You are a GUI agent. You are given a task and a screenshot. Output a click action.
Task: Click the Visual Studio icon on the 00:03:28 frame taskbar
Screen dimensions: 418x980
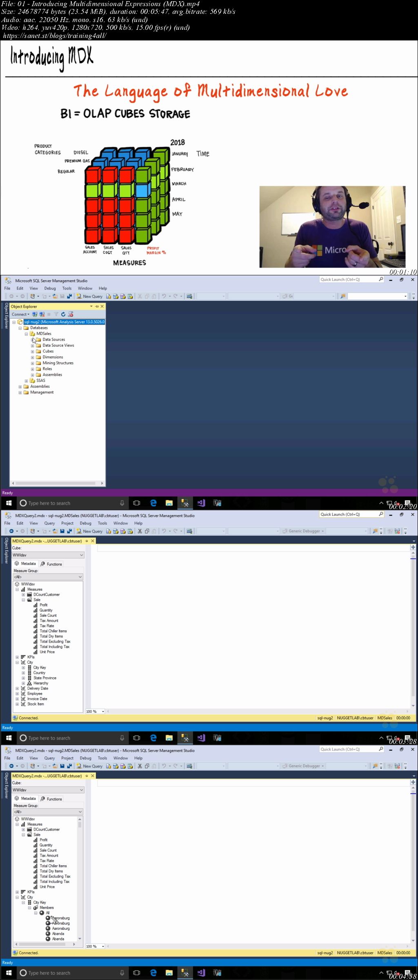(201, 738)
